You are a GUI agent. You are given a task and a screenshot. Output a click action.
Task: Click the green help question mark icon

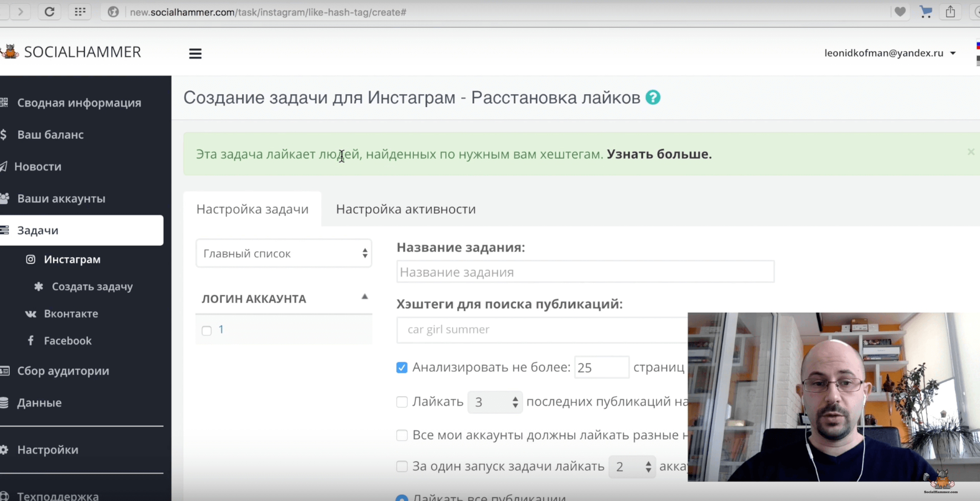tap(653, 98)
